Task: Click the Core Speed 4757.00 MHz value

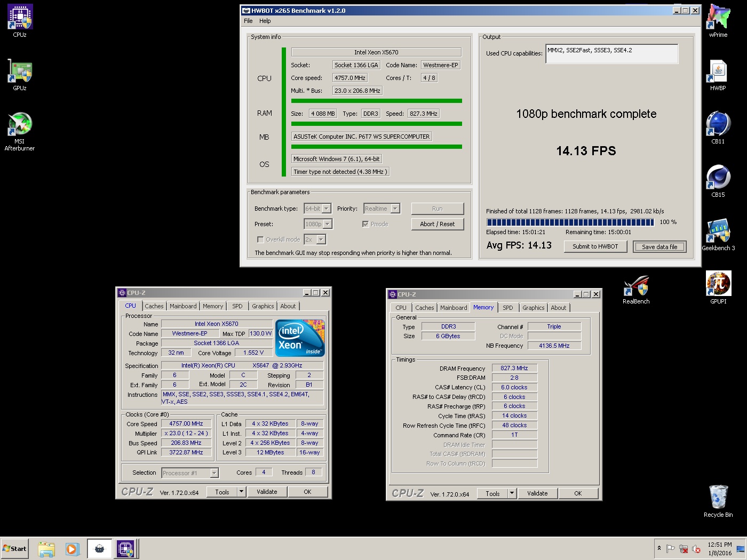Action: [x=186, y=423]
